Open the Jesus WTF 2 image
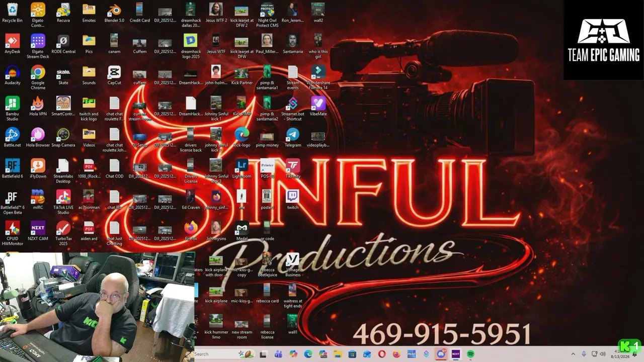Viewport: 644px width, 362px height. coord(216,13)
